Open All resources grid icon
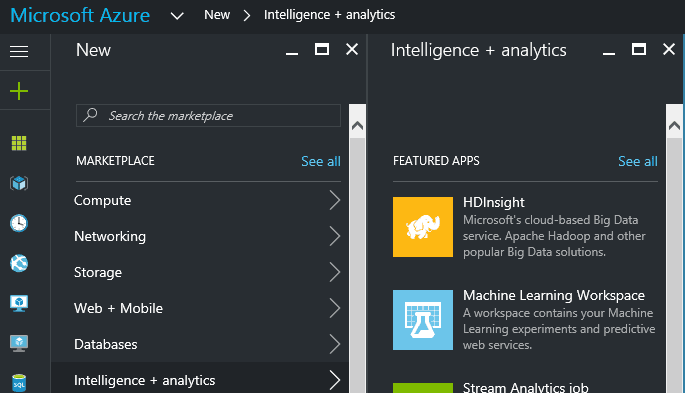The height and width of the screenshot is (393, 685). (x=19, y=143)
